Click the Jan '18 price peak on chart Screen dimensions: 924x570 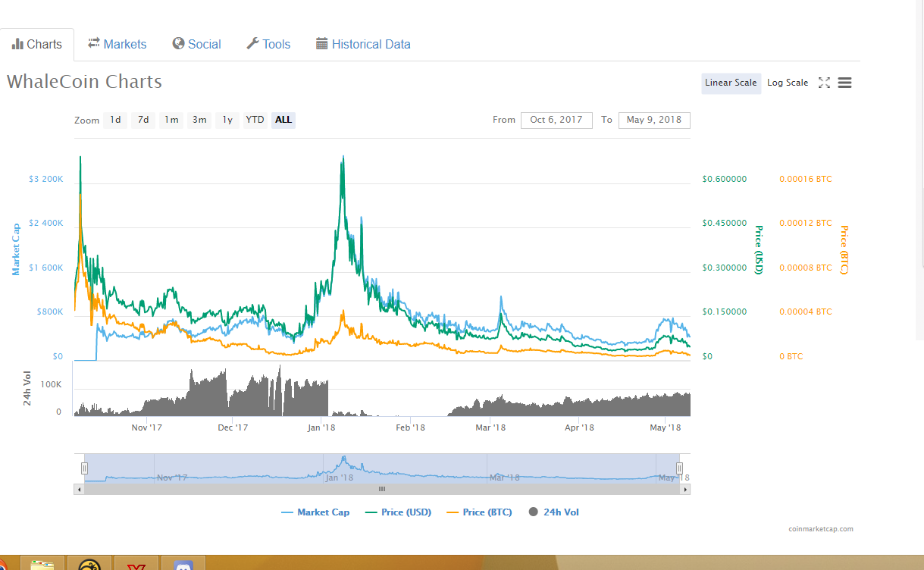click(343, 158)
